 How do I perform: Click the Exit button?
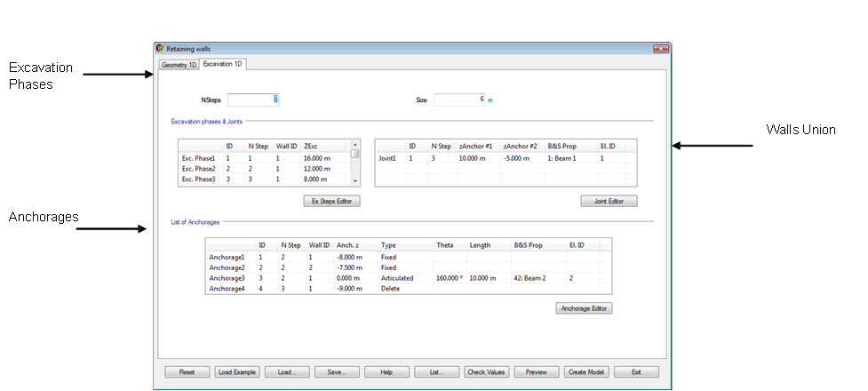point(637,372)
